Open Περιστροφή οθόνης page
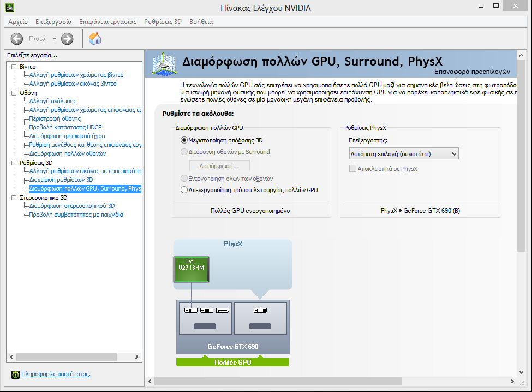Screen dimensions: 532x392 coord(55,119)
